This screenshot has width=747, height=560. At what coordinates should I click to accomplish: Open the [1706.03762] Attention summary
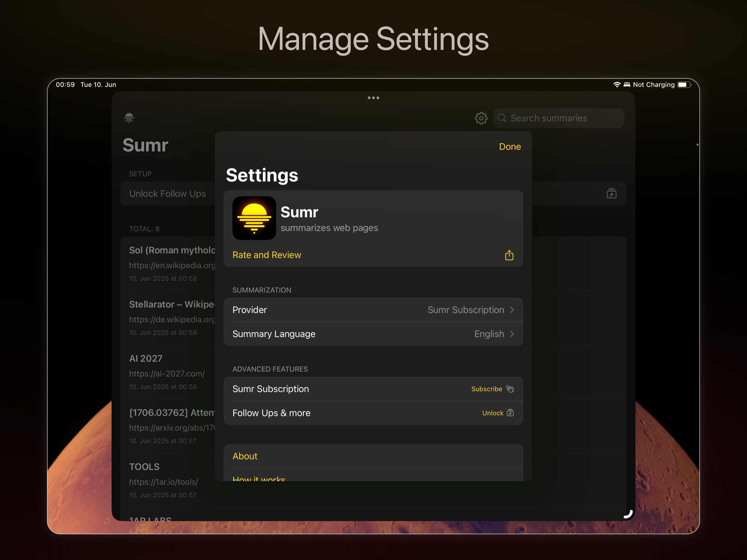(168, 426)
